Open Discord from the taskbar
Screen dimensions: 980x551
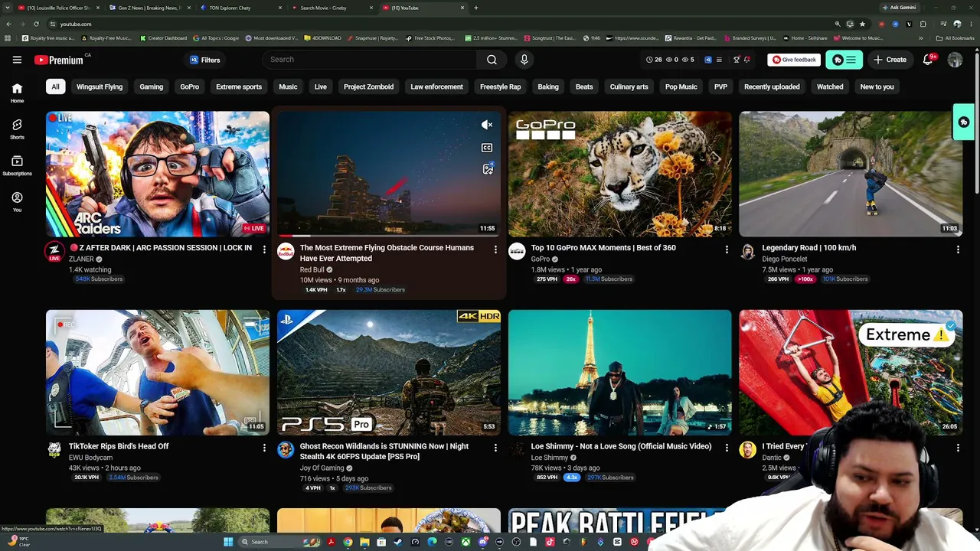tap(482, 542)
